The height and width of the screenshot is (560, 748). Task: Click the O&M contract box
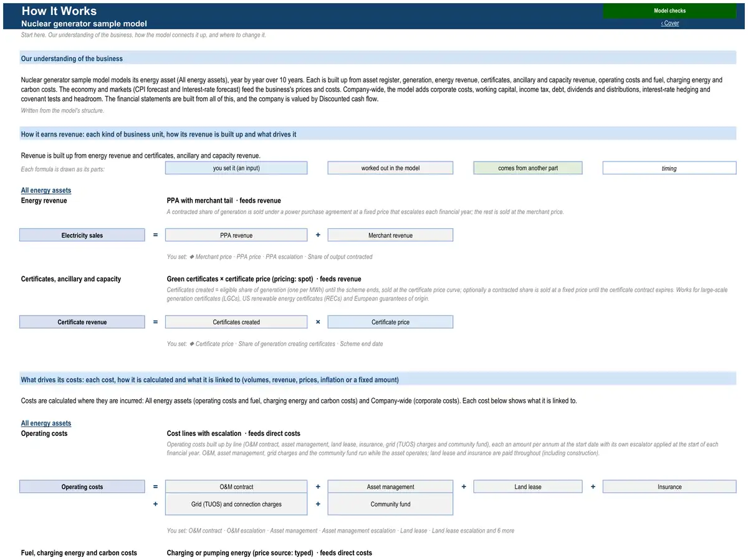pyautogui.click(x=236, y=487)
